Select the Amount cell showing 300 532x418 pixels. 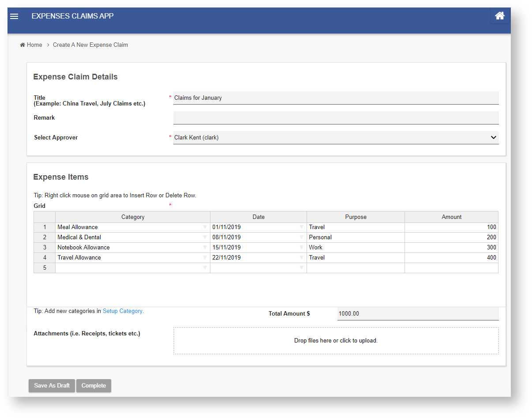[451, 248]
